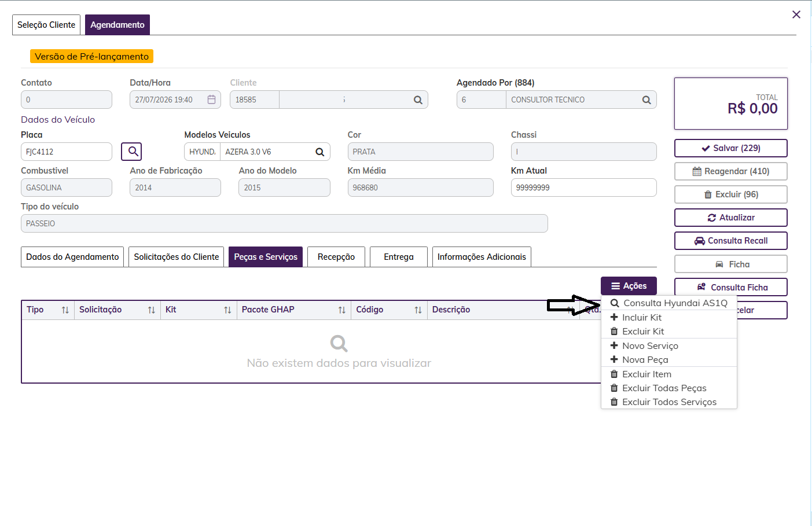This screenshot has height=526, width=812.
Task: Click the calendar icon in Data/Hora field
Action: pos(211,100)
